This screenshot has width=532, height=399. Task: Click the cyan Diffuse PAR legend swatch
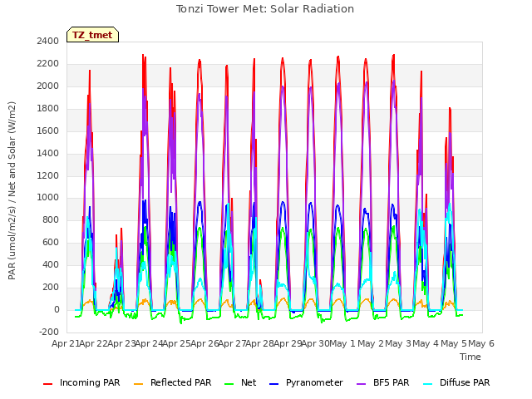pyautogui.click(x=428, y=384)
